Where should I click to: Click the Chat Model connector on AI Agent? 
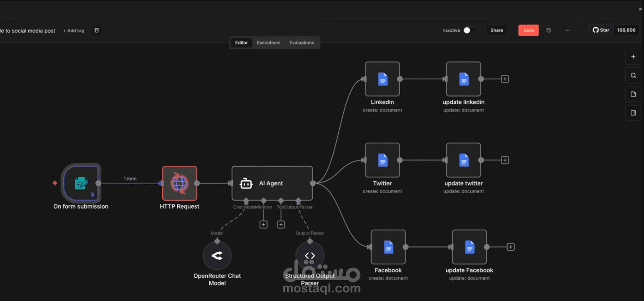246,200
